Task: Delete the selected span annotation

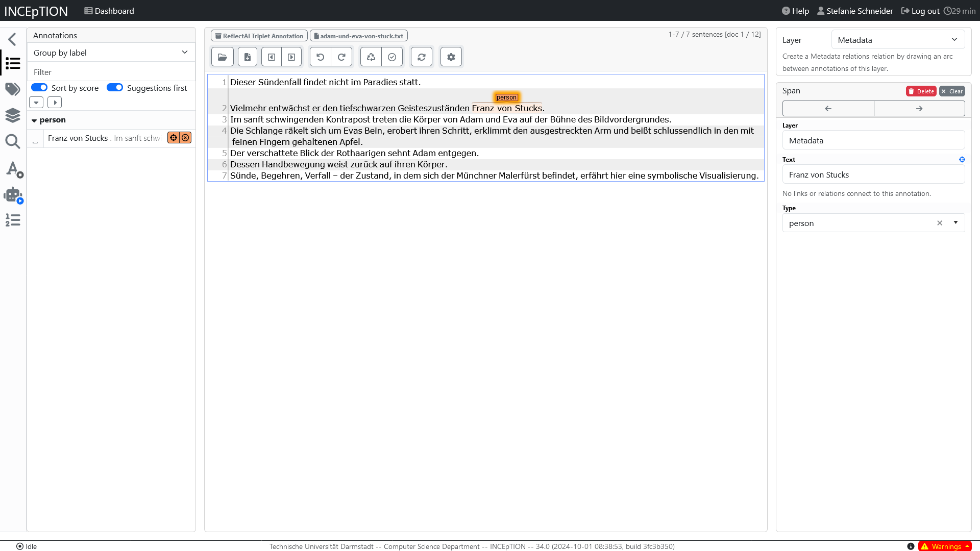Action: tap(921, 91)
